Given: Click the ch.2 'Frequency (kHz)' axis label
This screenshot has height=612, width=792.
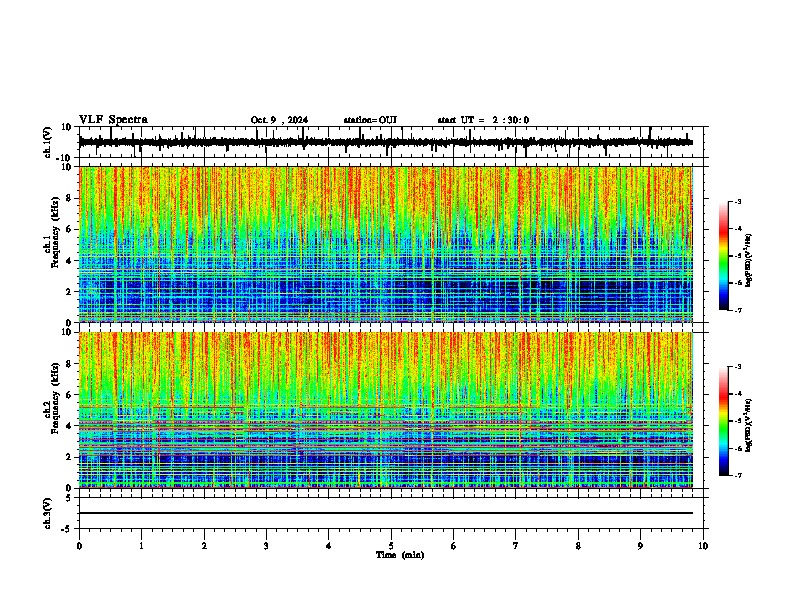Looking at the screenshot, I should point(55,399).
